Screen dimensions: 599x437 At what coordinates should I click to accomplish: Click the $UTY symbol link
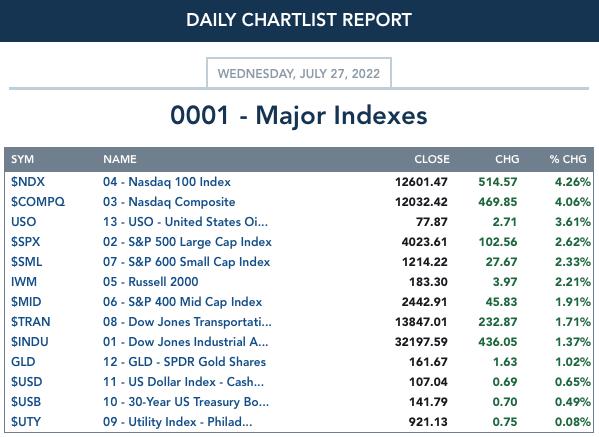coord(26,422)
